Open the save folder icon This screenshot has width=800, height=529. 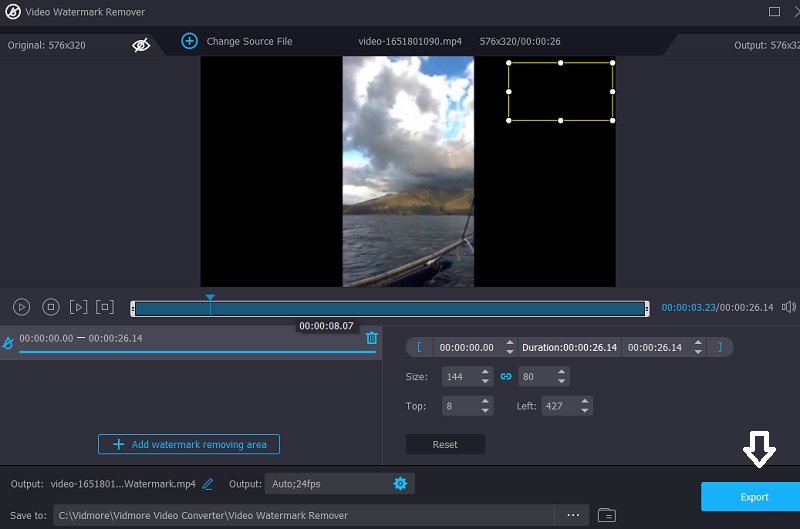606,515
